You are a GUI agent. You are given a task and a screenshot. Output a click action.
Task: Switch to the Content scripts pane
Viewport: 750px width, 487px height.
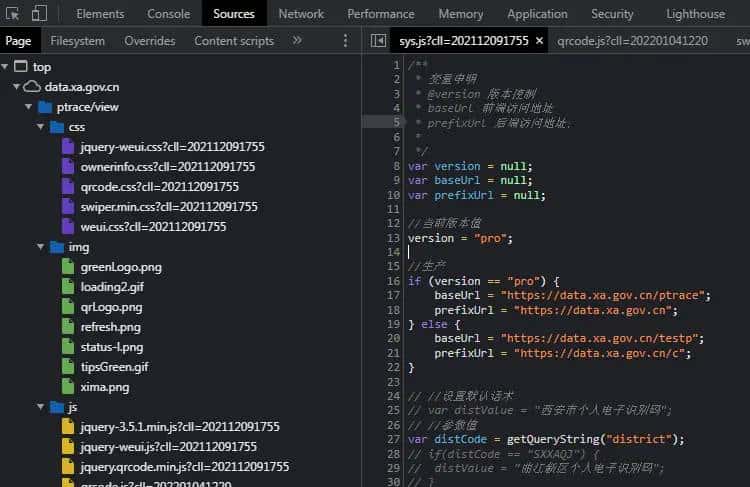click(234, 41)
